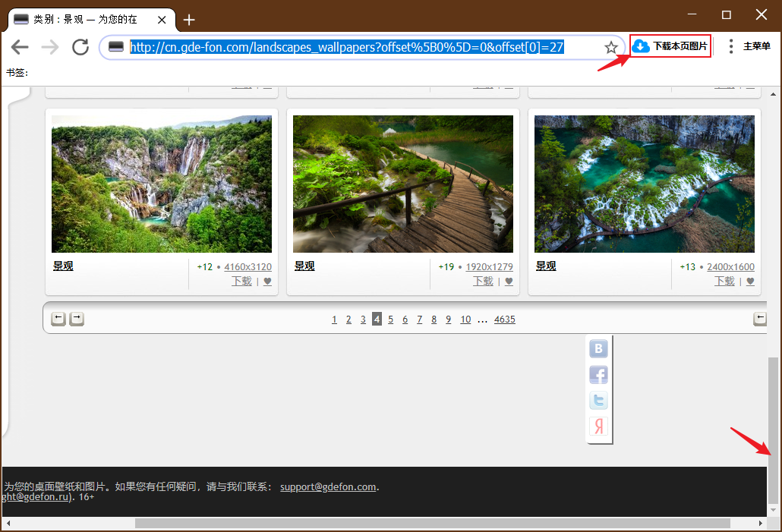Click the 下载本页图片 download button

tap(670, 46)
